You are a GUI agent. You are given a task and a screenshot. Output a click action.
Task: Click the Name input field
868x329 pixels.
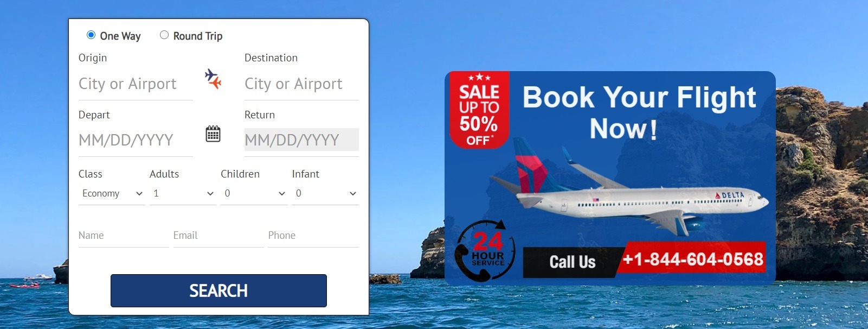[124, 236]
